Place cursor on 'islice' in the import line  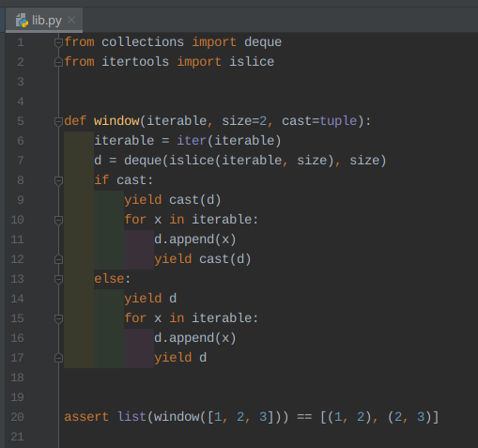pyautogui.click(x=252, y=62)
